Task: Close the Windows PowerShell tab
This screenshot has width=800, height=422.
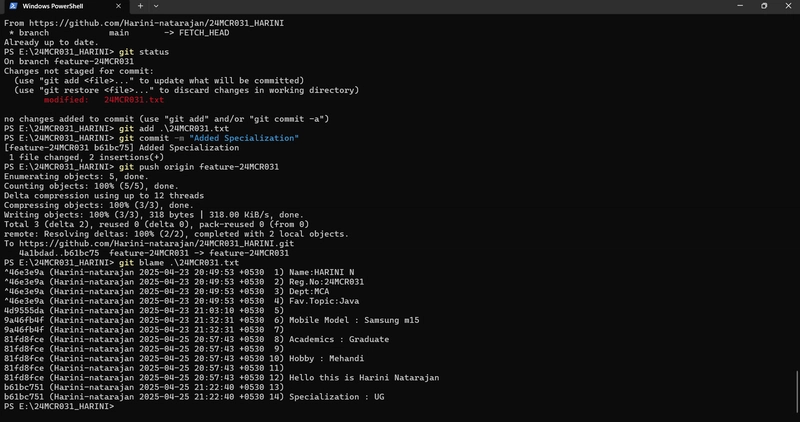Action: pos(118,6)
